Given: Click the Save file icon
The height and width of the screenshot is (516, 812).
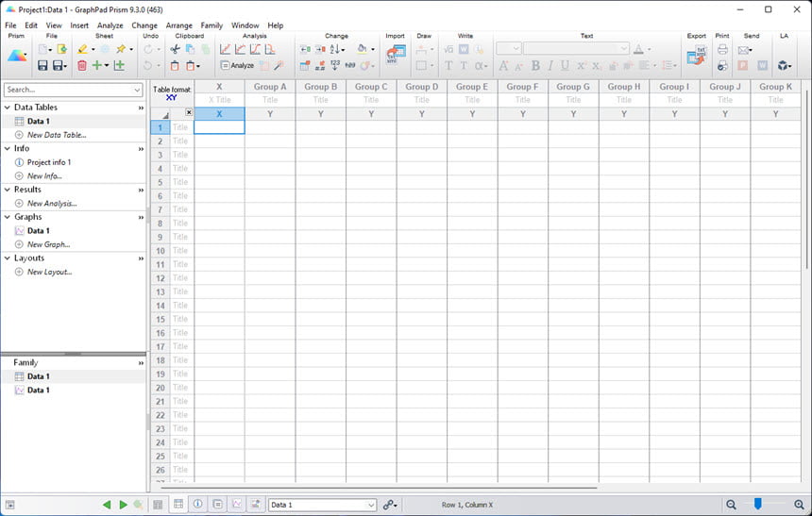Looking at the screenshot, I should pyautogui.click(x=42, y=65).
